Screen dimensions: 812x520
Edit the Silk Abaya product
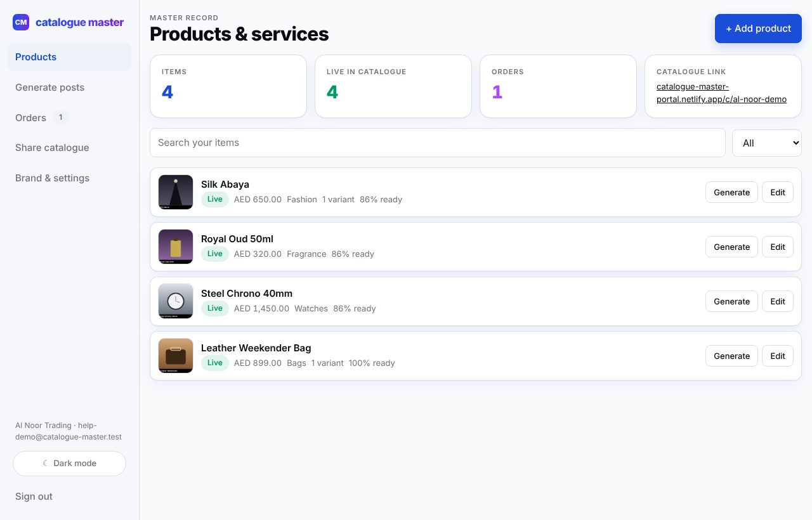(x=778, y=192)
